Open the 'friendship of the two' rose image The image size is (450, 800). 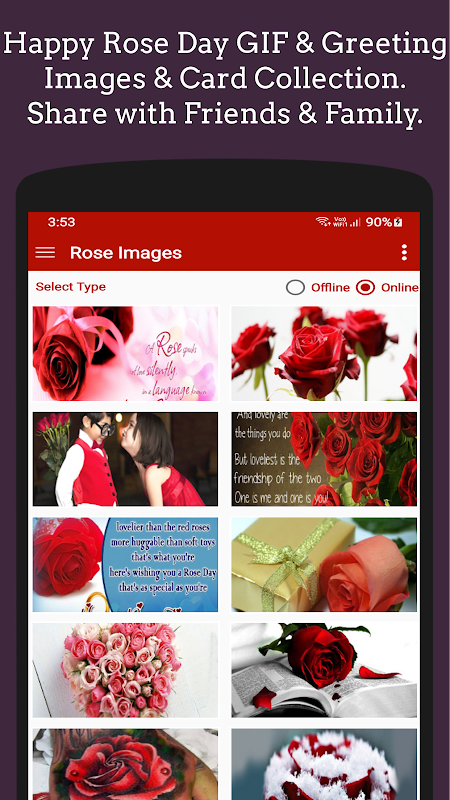click(324, 459)
